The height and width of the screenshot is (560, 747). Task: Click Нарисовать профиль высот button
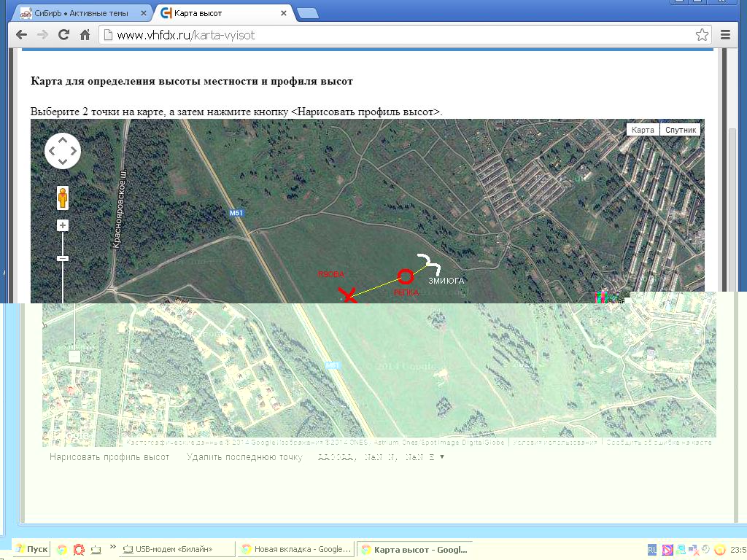(x=109, y=457)
